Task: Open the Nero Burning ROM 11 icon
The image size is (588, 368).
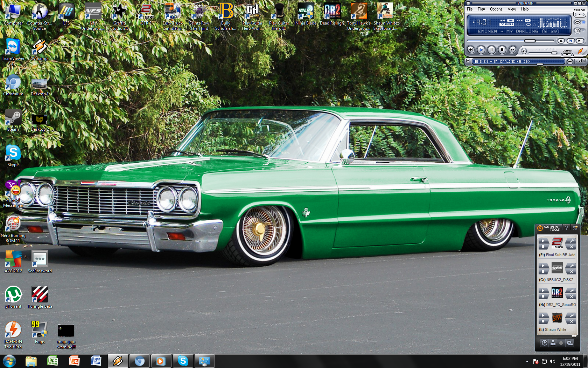Action: (13, 229)
